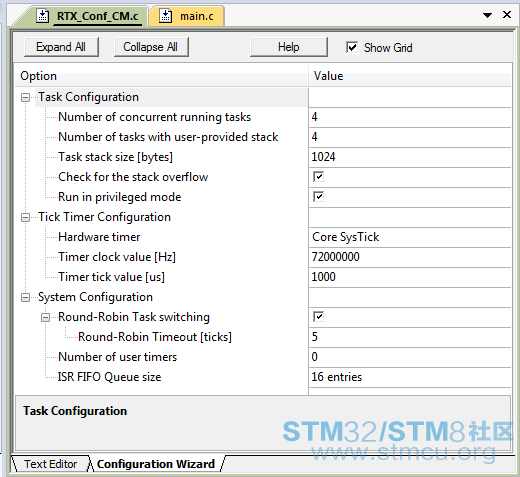Collapse the System Configuration section
Screen dimensions: 520x477
[25, 297]
